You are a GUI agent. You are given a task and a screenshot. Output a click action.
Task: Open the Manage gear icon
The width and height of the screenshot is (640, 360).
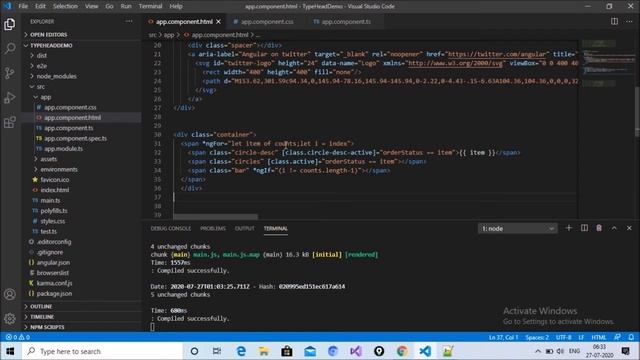coord(9,318)
